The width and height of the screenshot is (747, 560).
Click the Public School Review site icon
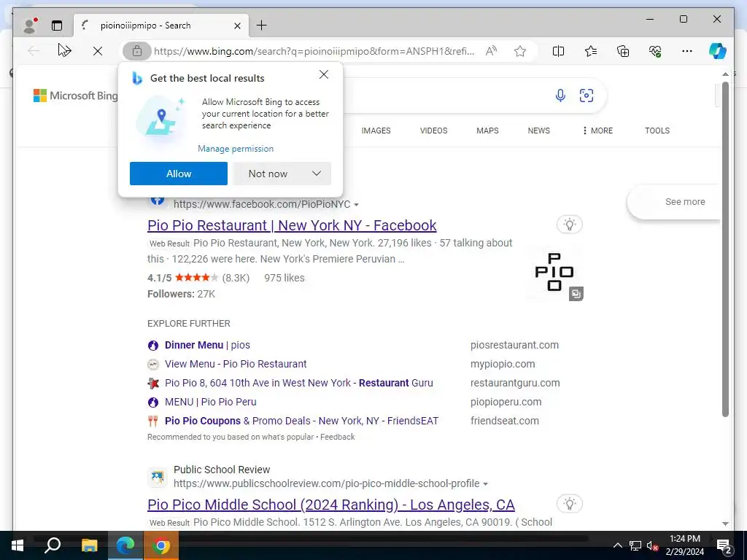158,477
